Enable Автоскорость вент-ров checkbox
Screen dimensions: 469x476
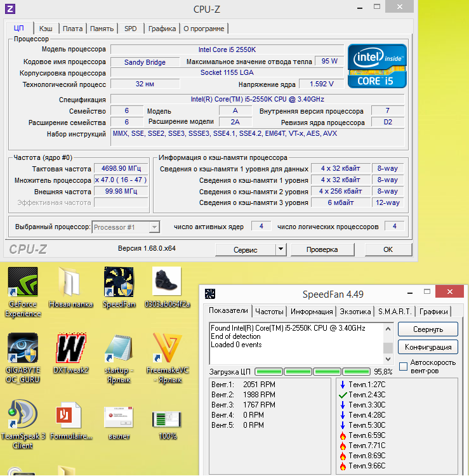402,367
